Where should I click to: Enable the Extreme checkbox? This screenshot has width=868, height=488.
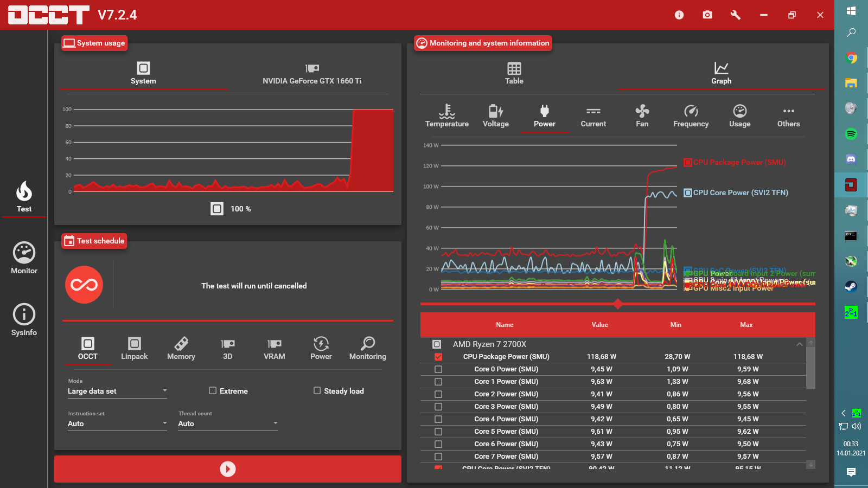(213, 390)
